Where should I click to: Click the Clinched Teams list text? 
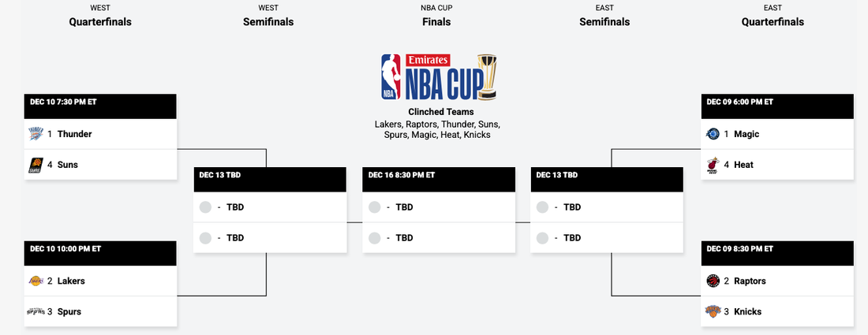(437, 129)
